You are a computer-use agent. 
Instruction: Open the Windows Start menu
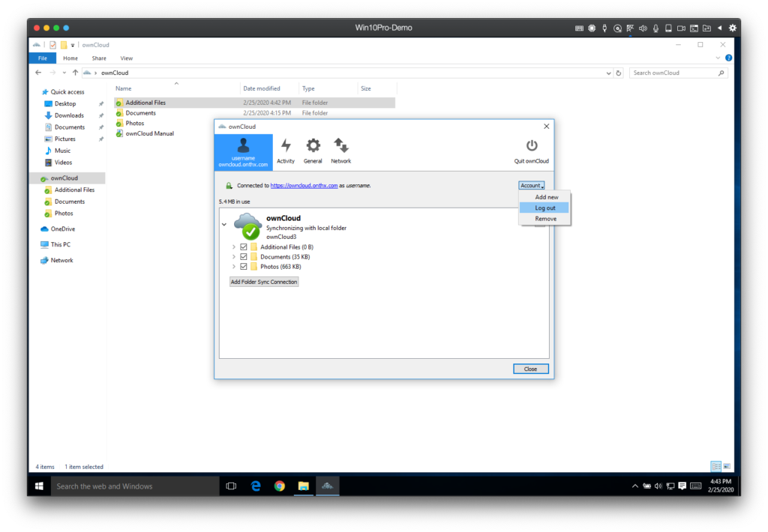39,486
